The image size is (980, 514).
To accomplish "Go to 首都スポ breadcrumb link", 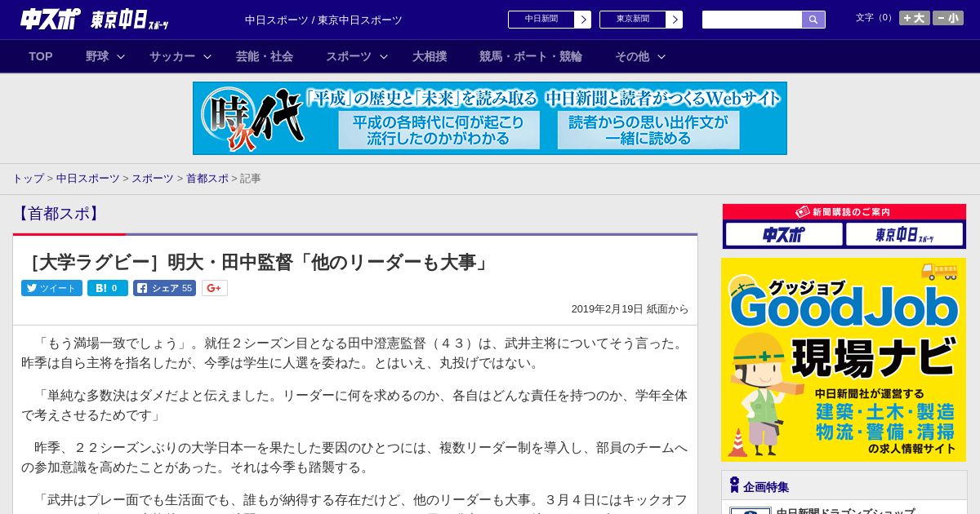I will click(x=207, y=179).
